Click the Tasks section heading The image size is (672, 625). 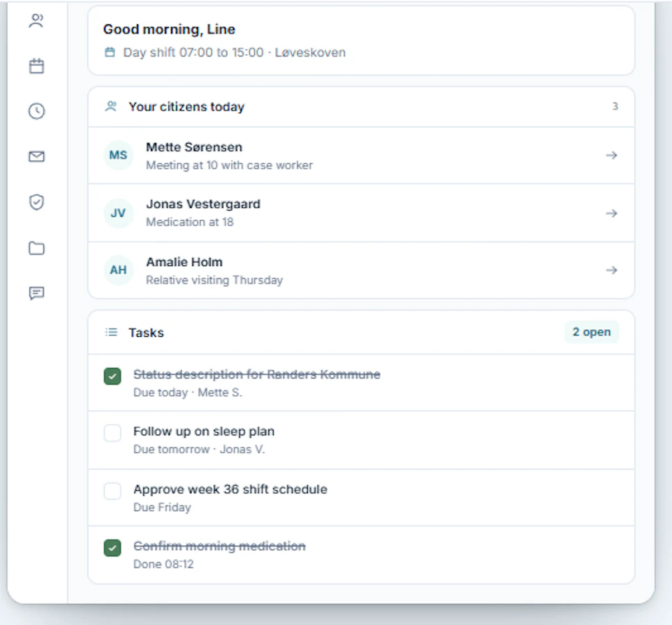(x=146, y=333)
